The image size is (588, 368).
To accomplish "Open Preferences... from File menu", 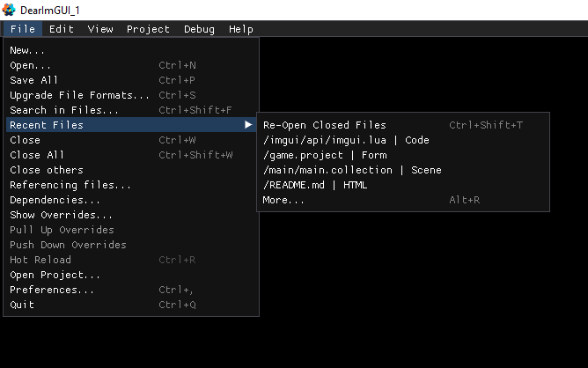I will (52, 290).
